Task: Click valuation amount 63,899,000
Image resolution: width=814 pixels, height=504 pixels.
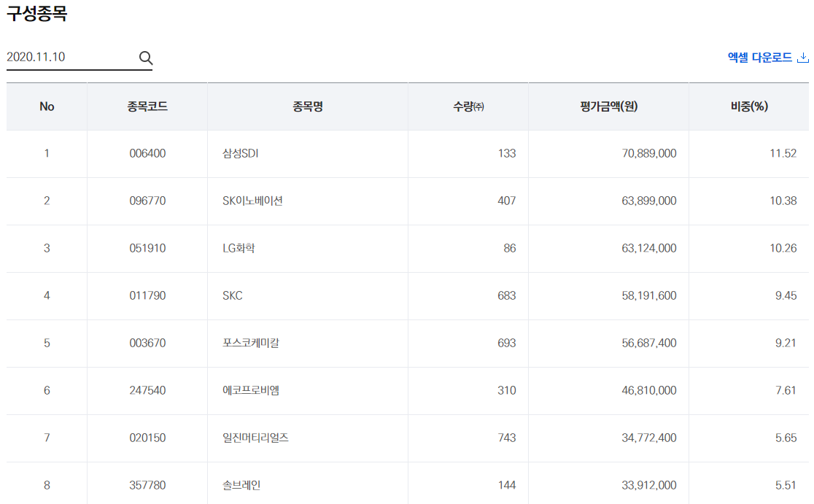Action: coord(649,201)
